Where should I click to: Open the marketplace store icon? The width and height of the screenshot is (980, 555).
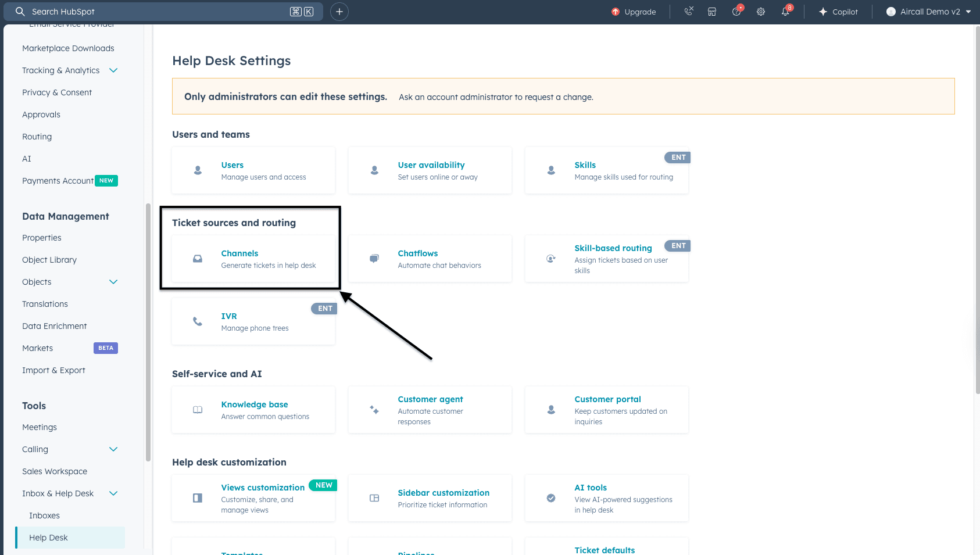click(x=712, y=12)
